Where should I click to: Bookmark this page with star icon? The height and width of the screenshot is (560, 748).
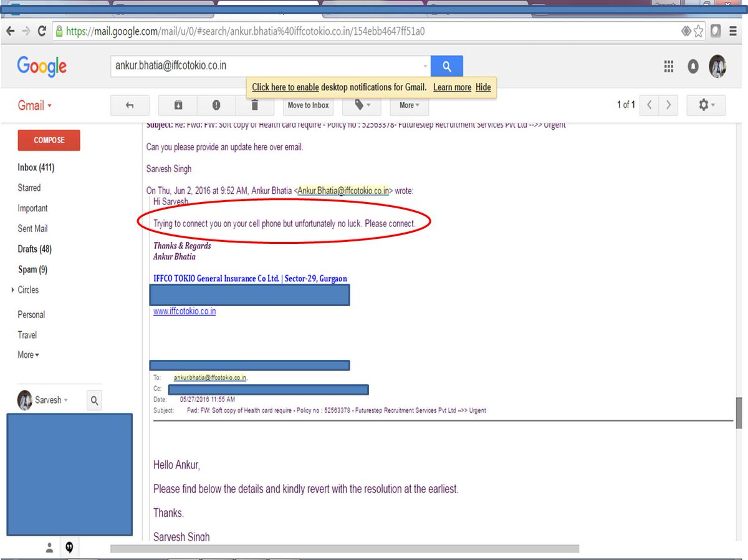point(699,31)
